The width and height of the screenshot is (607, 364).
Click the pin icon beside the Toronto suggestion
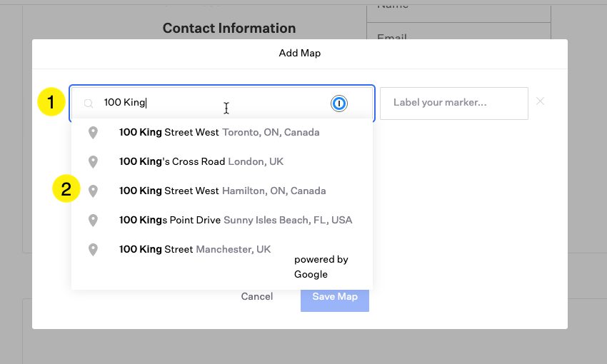[92, 133]
